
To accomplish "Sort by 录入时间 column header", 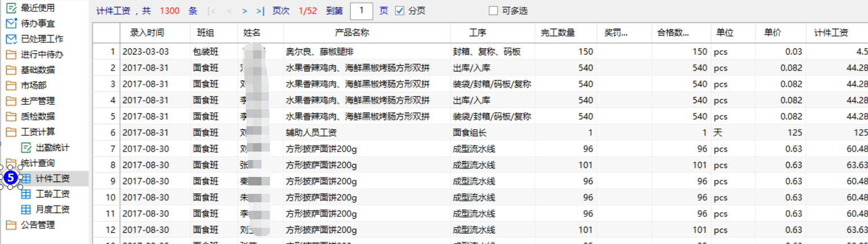I will coord(147,33).
